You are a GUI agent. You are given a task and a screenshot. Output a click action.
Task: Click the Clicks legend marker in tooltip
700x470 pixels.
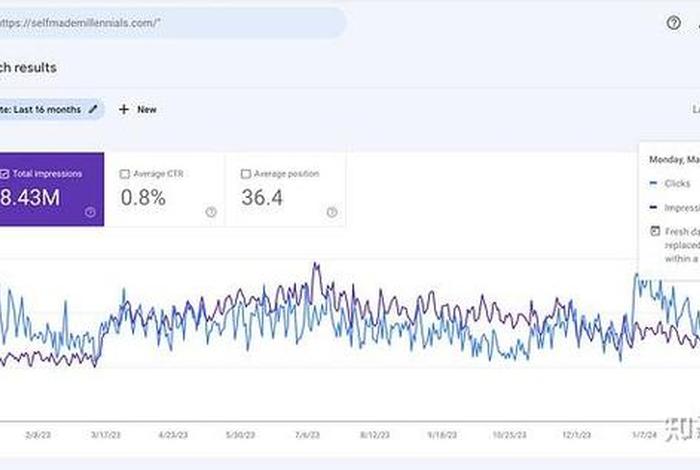(x=653, y=183)
